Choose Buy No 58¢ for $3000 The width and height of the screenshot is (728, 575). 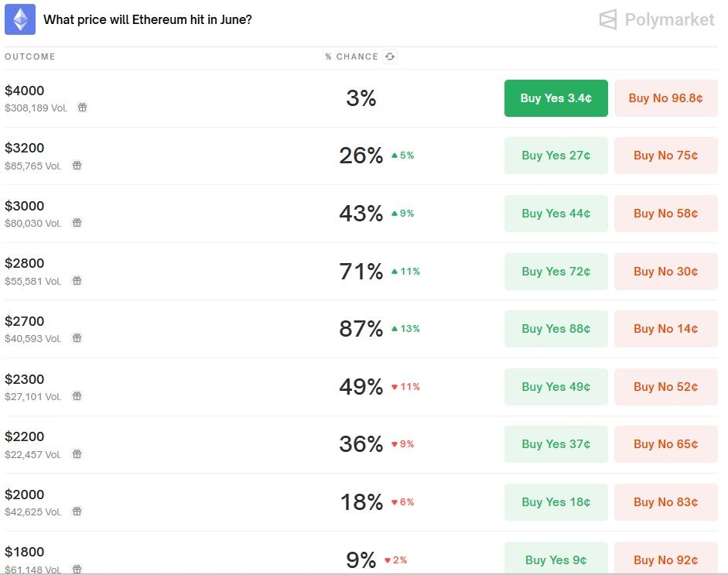click(665, 214)
